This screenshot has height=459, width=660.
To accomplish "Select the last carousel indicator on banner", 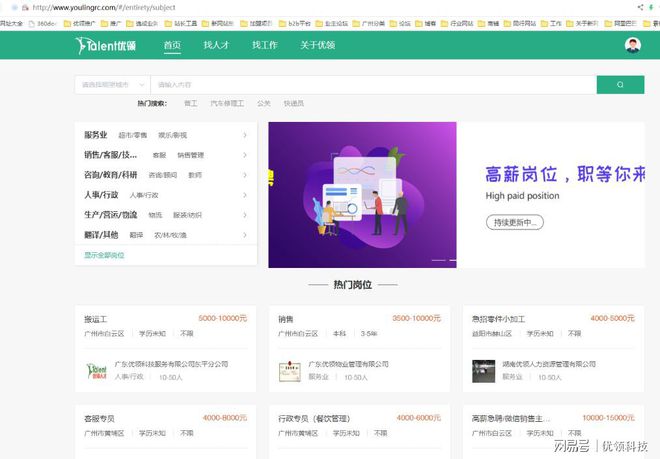I will click(x=453, y=261).
